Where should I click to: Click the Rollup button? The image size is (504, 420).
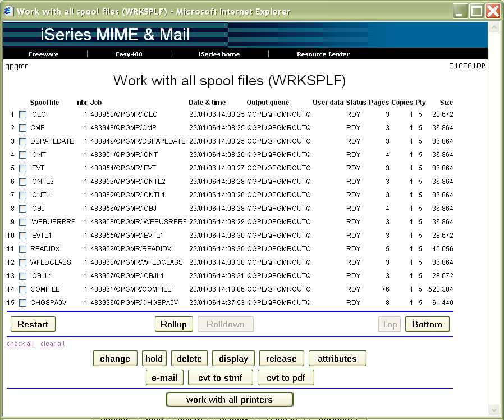[173, 324]
